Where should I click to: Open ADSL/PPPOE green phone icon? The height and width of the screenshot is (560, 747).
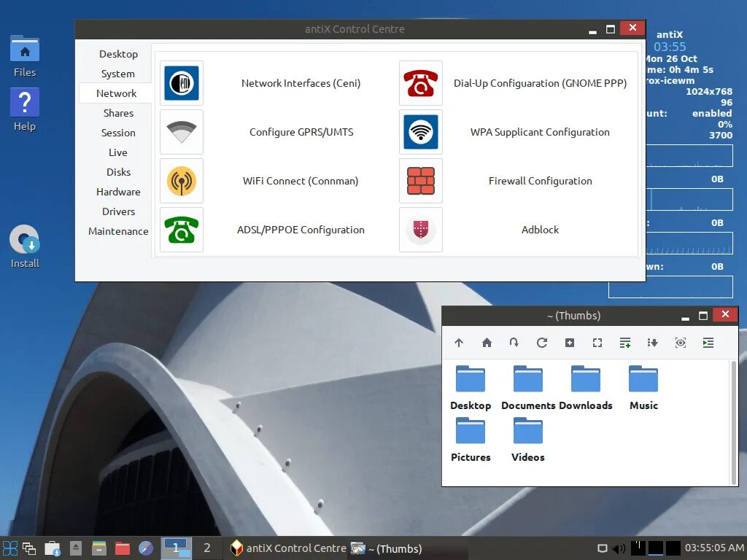[182, 230]
